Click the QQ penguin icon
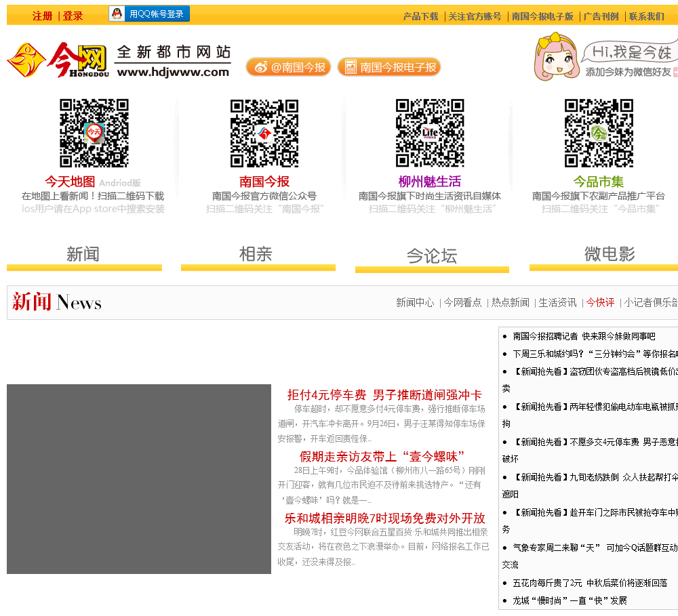Screen dimensions: 678x616 click(117, 14)
